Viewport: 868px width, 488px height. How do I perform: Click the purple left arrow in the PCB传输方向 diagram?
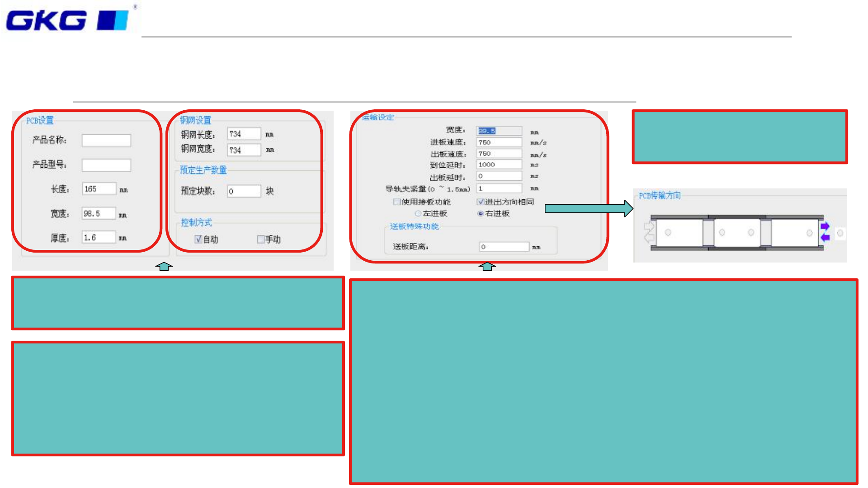825,238
